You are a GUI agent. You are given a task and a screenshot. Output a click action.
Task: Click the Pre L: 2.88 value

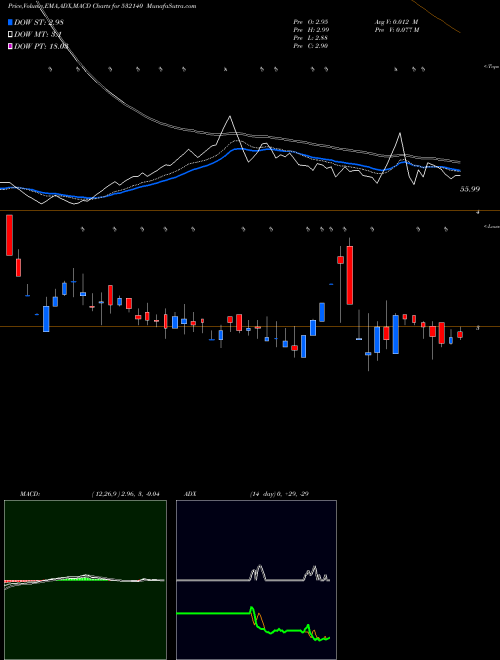tap(311, 38)
